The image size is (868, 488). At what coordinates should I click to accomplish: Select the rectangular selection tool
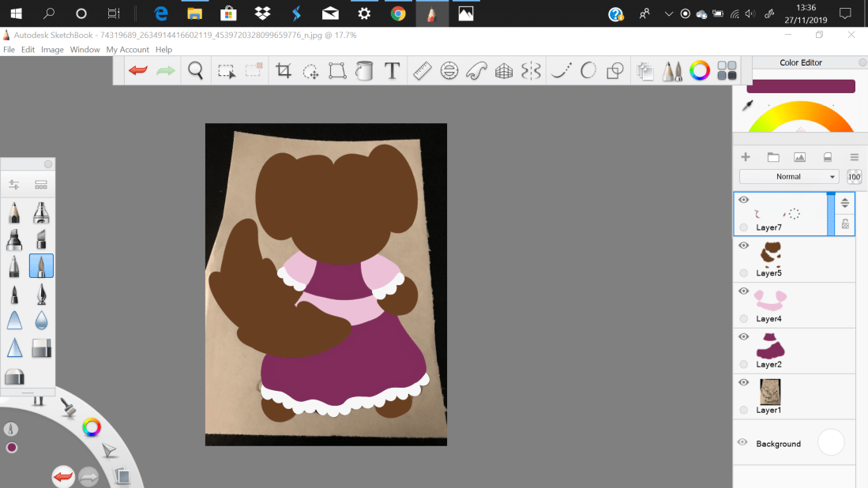(227, 71)
